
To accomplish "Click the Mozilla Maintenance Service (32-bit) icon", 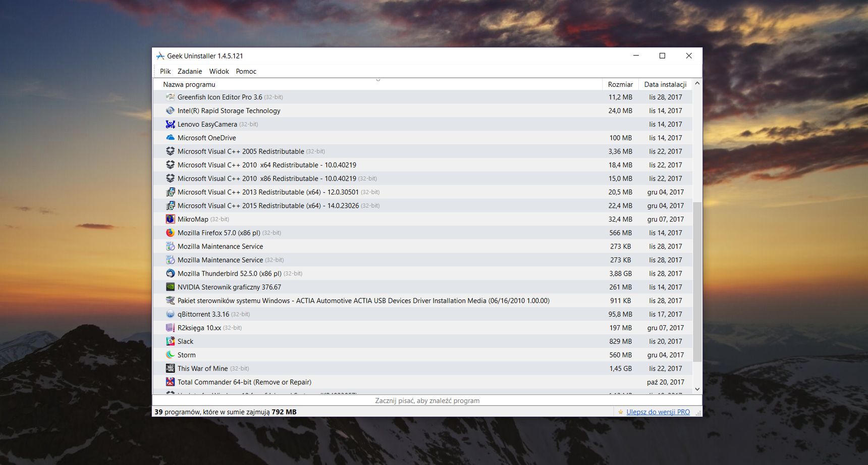I will click(171, 260).
